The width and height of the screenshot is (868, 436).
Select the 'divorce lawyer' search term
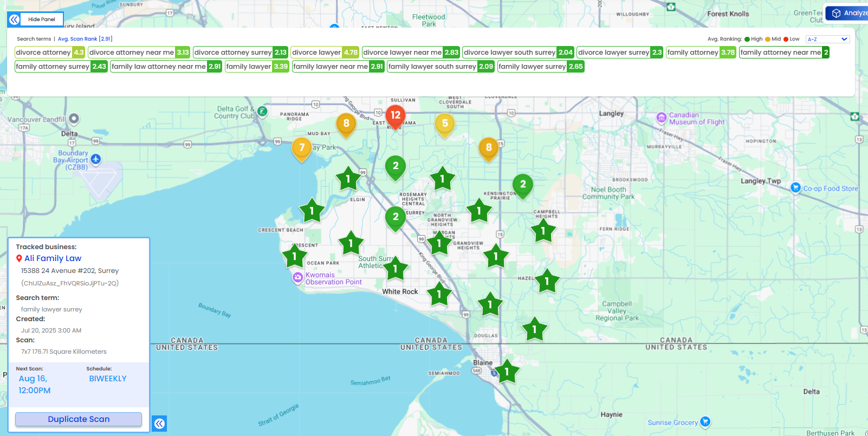[324, 53]
